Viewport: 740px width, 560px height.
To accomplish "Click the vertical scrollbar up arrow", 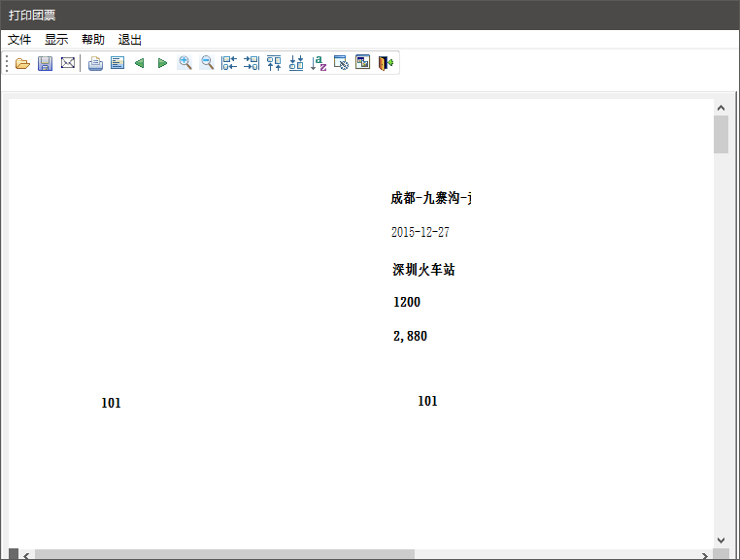I will click(721, 108).
